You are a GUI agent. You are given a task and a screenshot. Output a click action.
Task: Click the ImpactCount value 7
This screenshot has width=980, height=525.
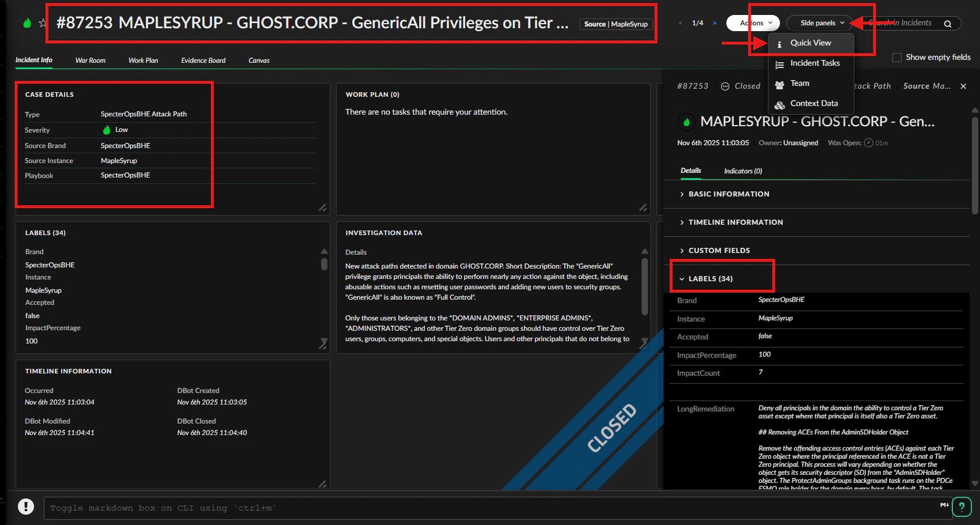point(760,372)
